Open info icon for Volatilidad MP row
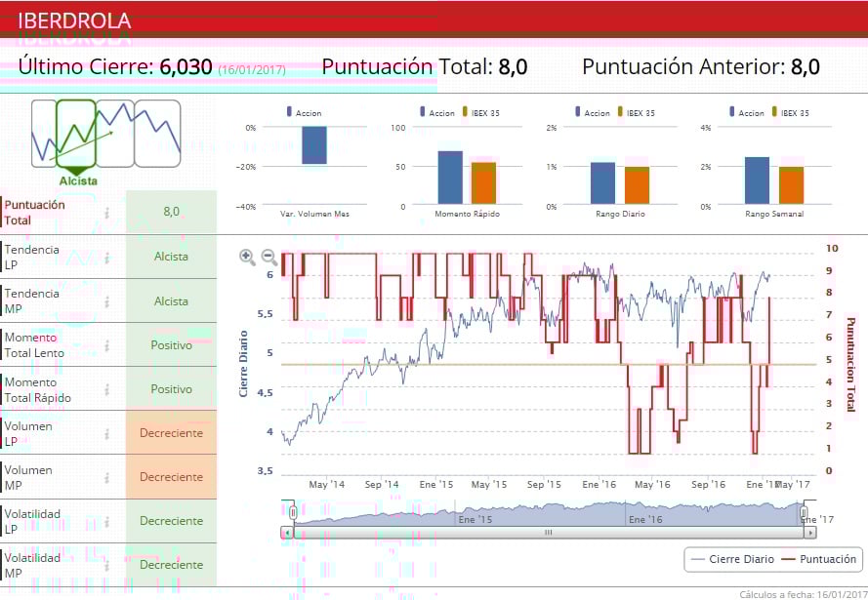 pos(106,566)
